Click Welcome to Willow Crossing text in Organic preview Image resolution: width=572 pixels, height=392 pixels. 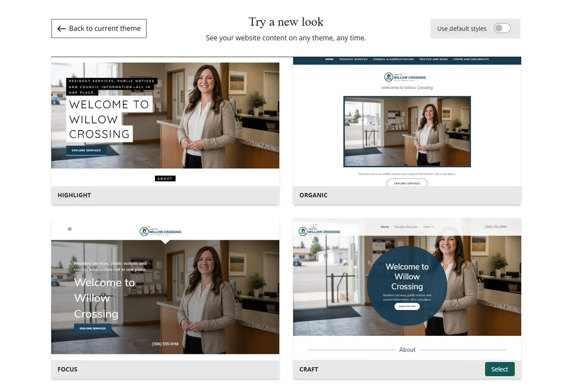[407, 88]
